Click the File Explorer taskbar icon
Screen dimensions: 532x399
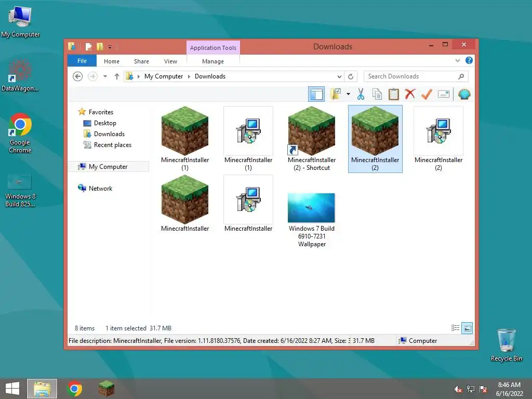[42, 389]
